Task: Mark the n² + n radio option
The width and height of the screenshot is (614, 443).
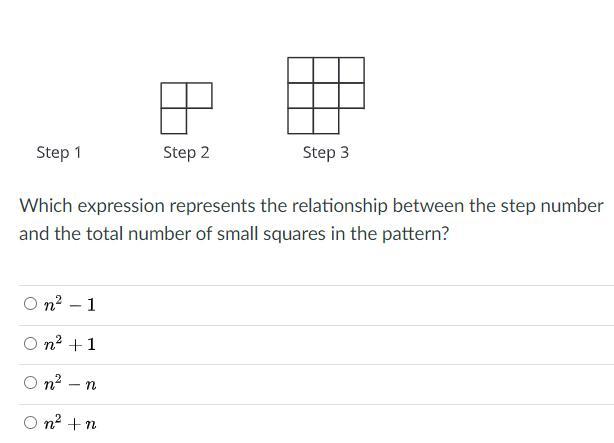Action: (31, 423)
